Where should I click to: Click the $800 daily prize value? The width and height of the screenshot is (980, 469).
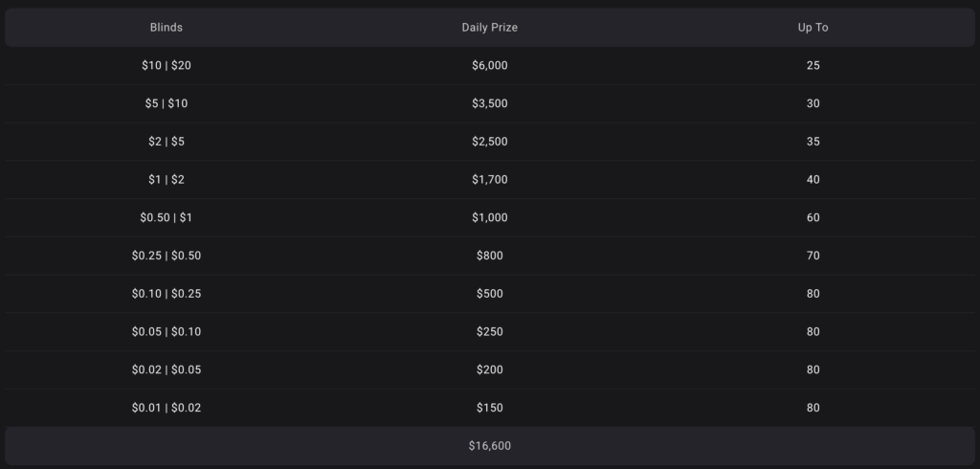tap(489, 256)
